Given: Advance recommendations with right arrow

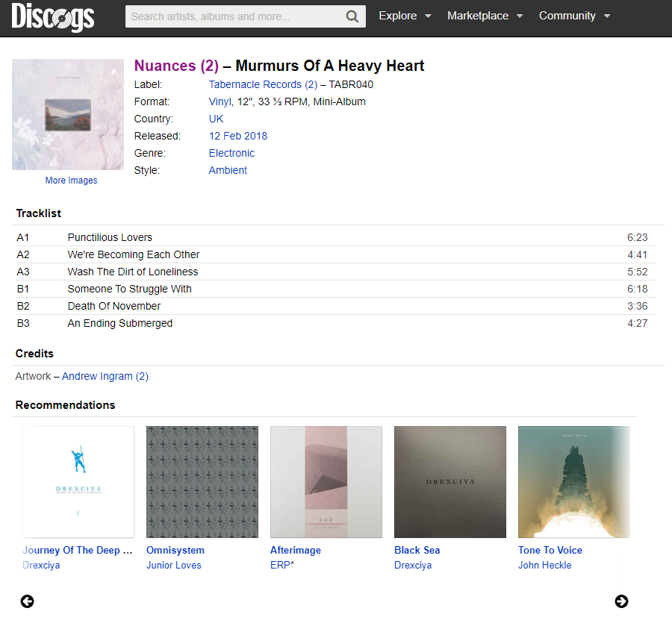Looking at the screenshot, I should [x=621, y=601].
